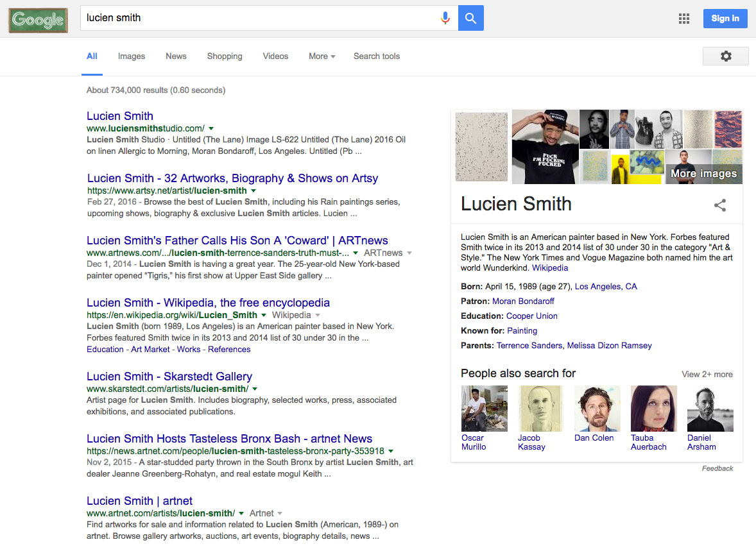Open Melissa Dizon Ramsey parent link
The width and height of the screenshot is (756, 551).
point(610,346)
